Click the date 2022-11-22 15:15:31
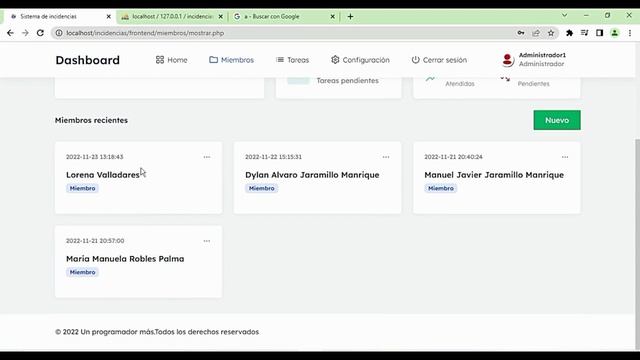Image resolution: width=640 pixels, height=360 pixels. 273,157
